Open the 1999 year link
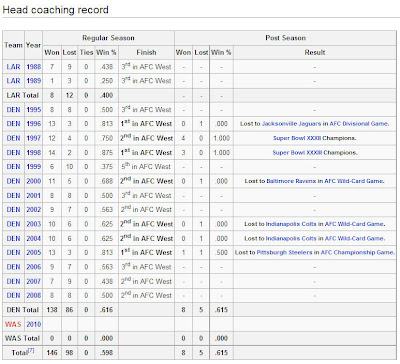The width and height of the screenshot is (400, 364). 34,167
